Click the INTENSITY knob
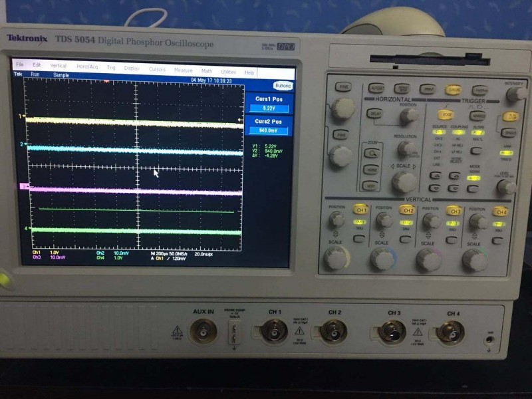This screenshot has width=532, height=399. pos(516,94)
